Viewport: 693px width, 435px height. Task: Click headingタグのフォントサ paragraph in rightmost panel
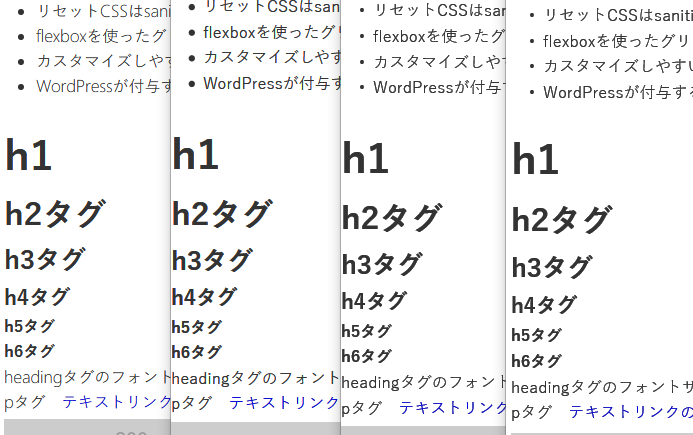pos(602,388)
